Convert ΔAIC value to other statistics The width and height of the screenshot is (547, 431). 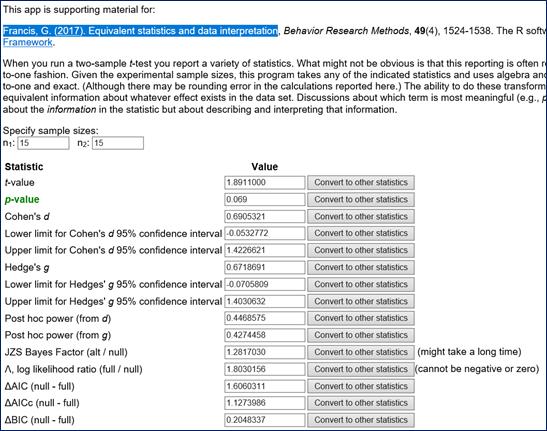(361, 386)
